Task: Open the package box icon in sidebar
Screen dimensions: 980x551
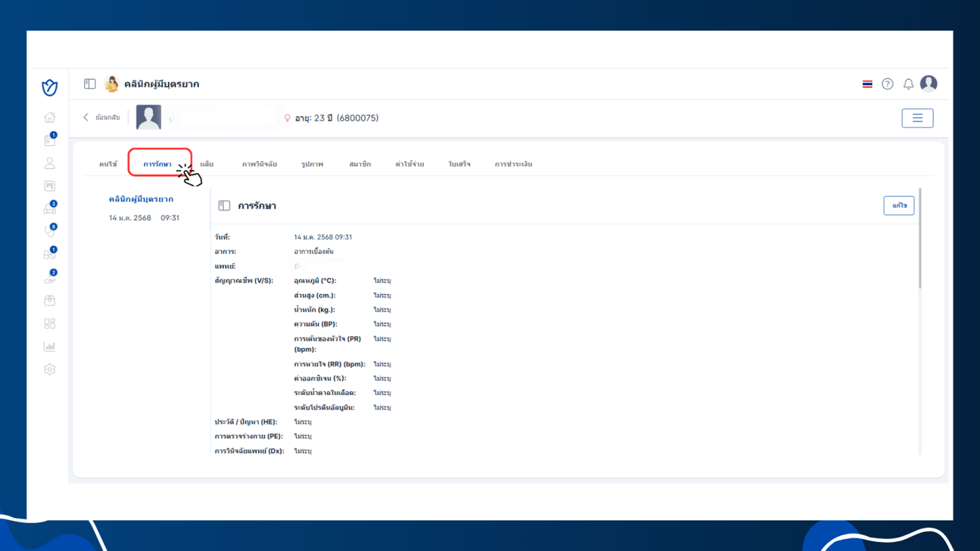Action: 50,300
